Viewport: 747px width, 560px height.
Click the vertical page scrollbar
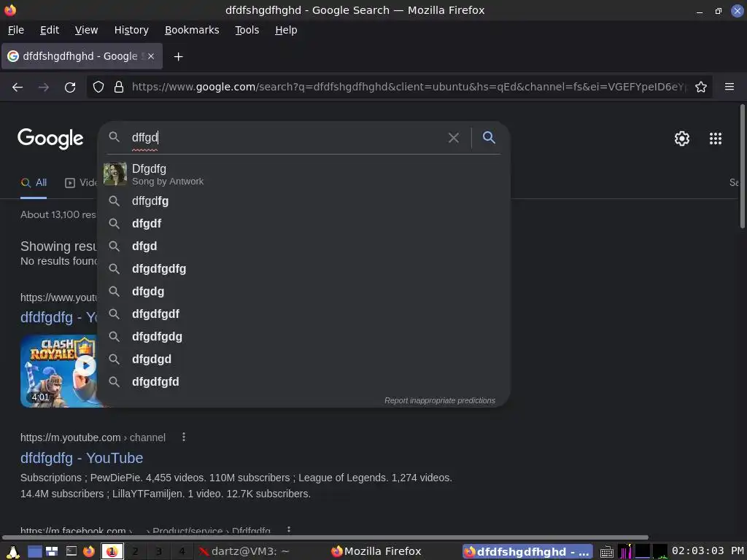click(743, 166)
